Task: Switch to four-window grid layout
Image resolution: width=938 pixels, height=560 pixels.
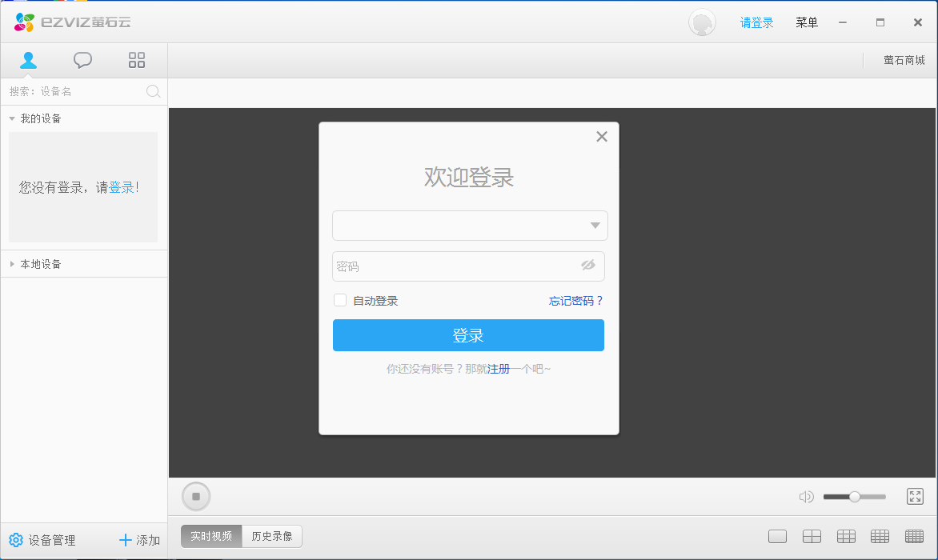Action: 812,537
